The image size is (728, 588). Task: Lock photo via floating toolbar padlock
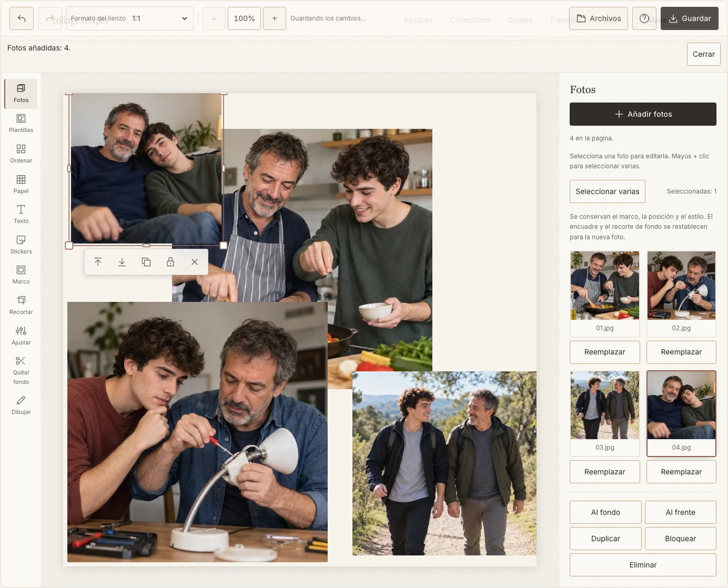pyautogui.click(x=170, y=262)
